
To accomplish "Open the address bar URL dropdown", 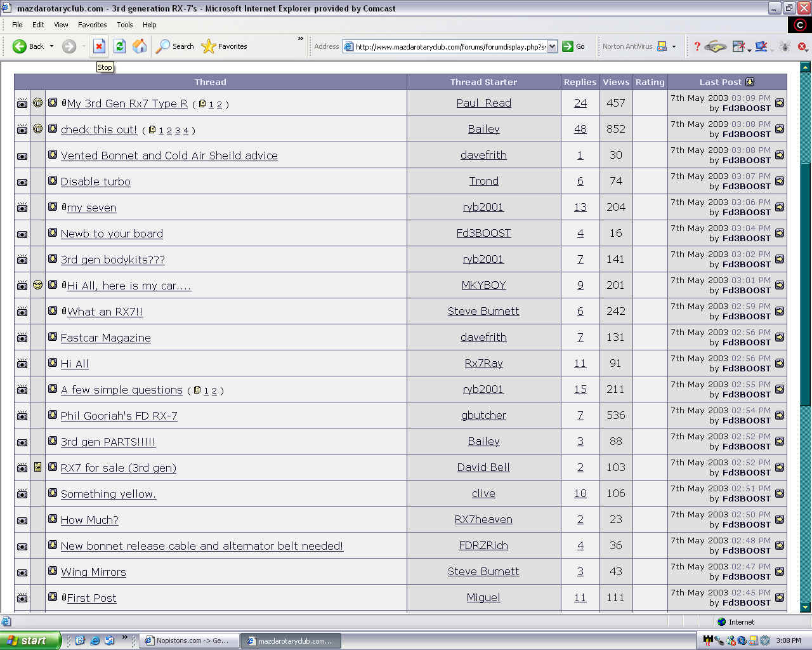I will [x=552, y=46].
